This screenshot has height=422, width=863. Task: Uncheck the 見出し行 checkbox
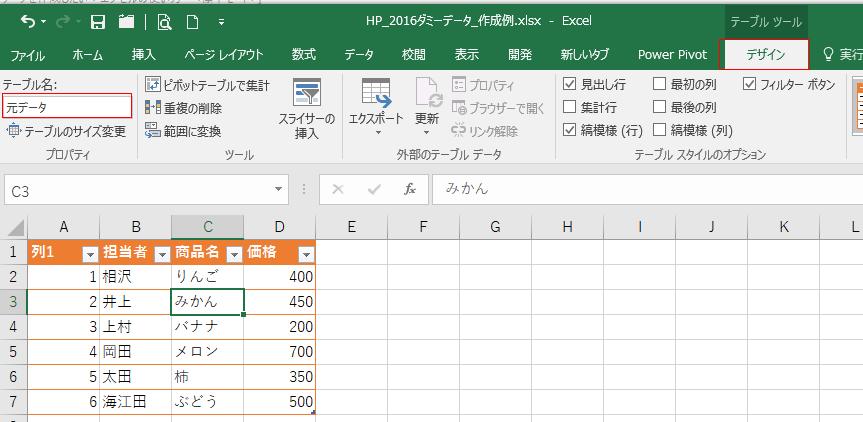[570, 85]
